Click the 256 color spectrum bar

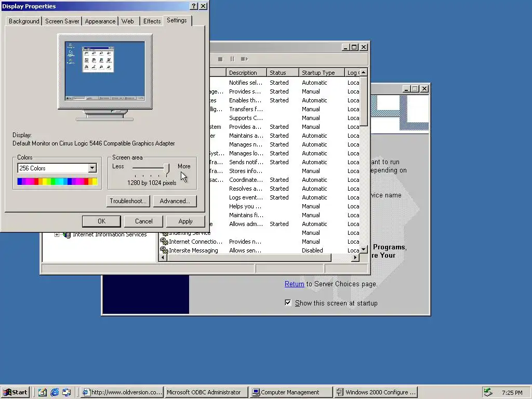(57, 181)
